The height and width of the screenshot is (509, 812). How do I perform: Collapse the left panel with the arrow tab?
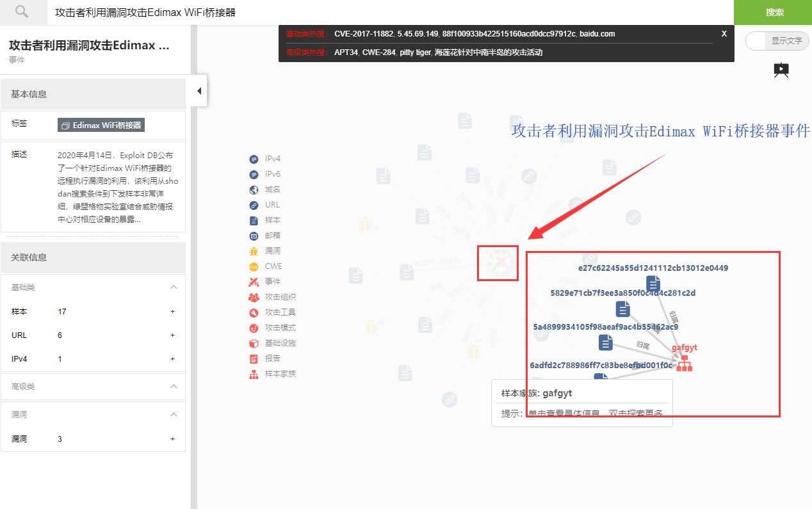click(x=199, y=90)
